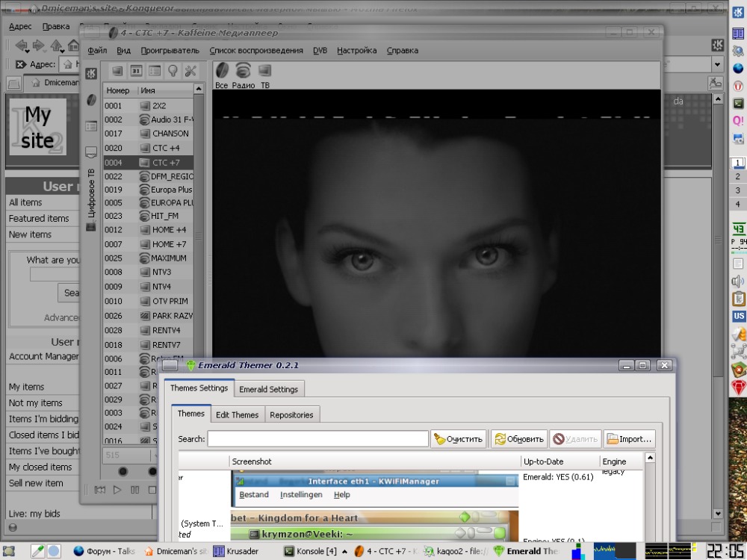Click Kaffeine's play button
Viewport: 747px width, 560px height.
click(117, 490)
